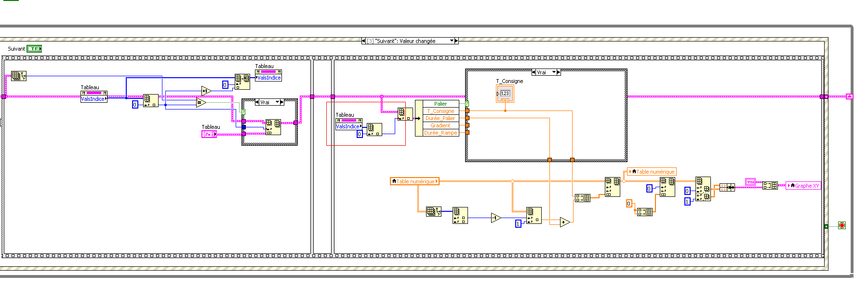Viewport: 868px width, 289px height.
Task: Select array node with blue 0 and 1 constants
Action: tap(703, 189)
